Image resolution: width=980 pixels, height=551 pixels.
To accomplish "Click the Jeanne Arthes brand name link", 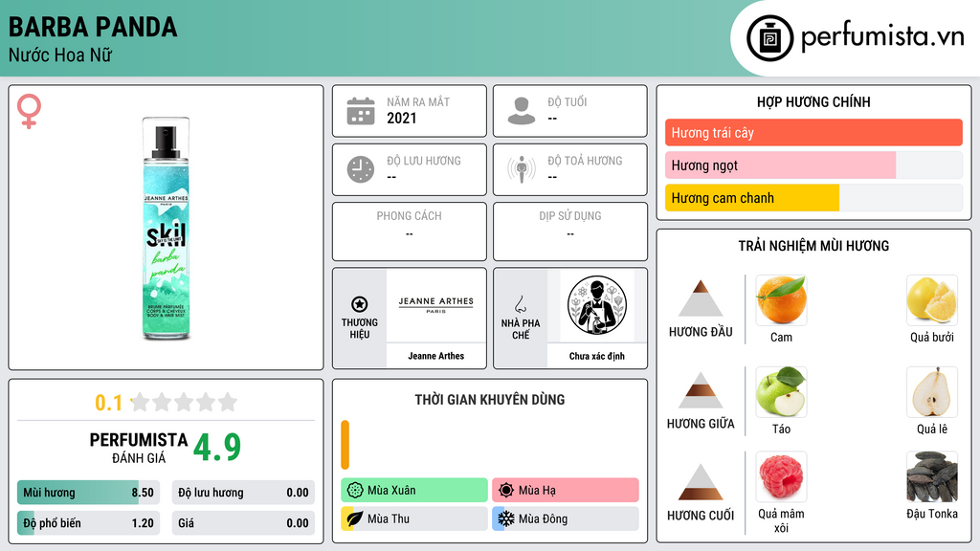I will pos(436,356).
